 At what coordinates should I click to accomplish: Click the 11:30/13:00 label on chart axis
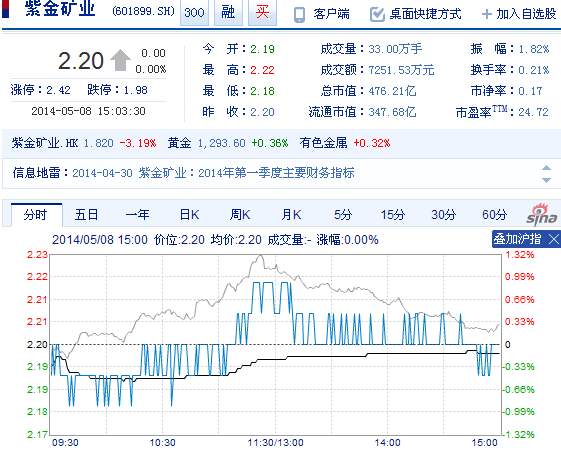(x=275, y=442)
